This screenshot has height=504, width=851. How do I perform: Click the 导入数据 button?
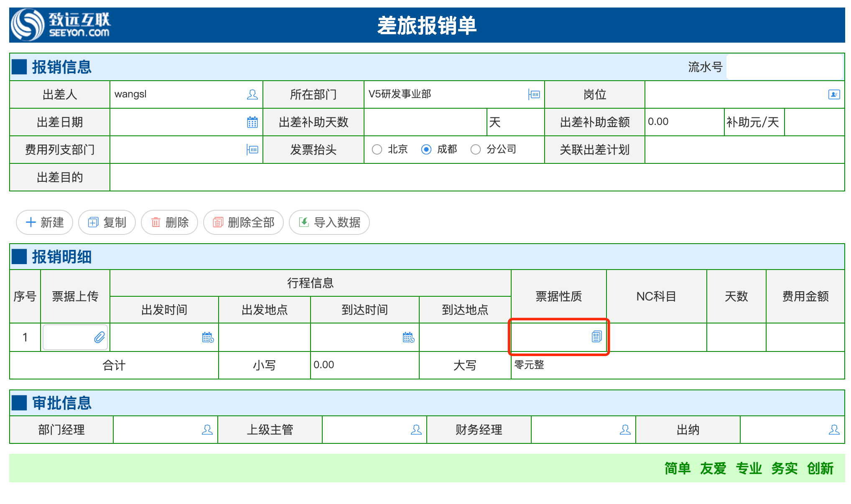[x=329, y=222]
